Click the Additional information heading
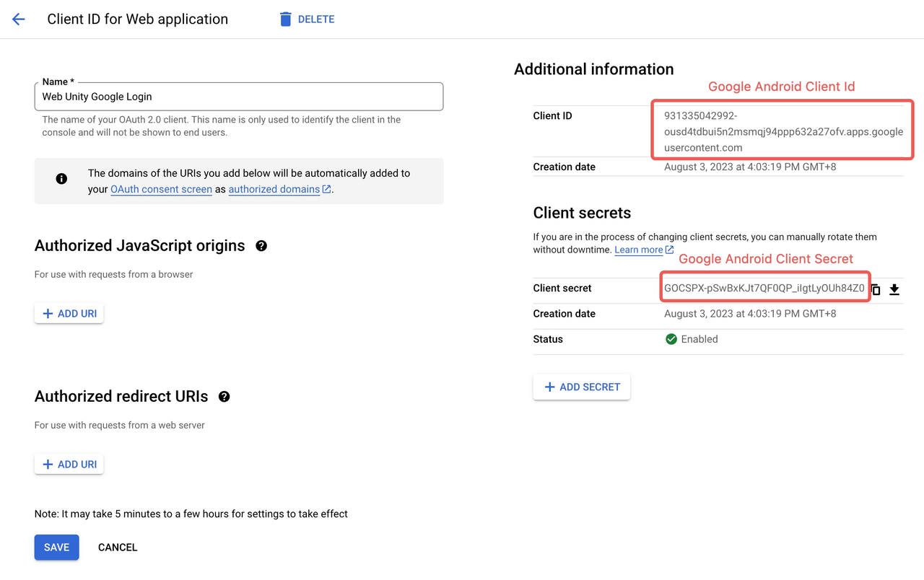Image resolution: width=924 pixels, height=580 pixels. pos(594,69)
